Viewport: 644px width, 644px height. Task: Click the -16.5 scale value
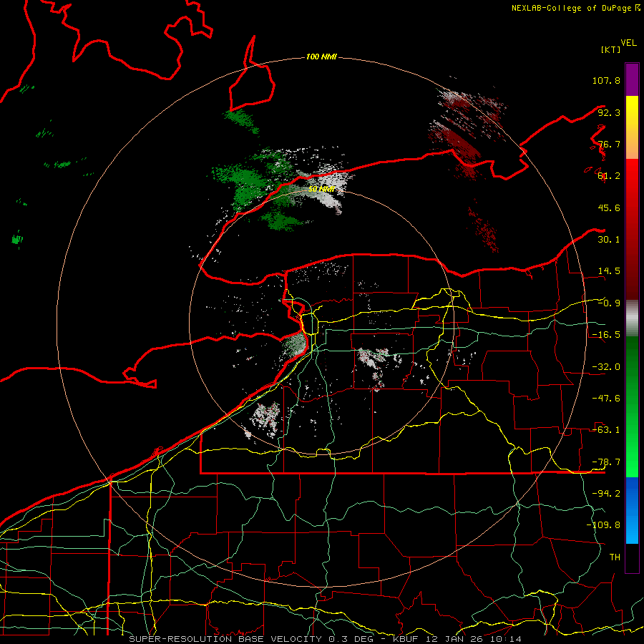point(606,335)
